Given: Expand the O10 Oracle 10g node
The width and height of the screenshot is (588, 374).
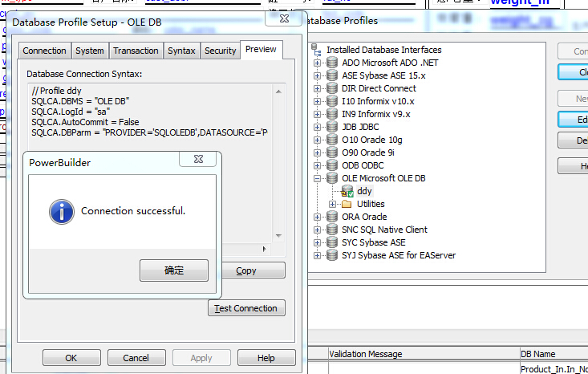Looking at the screenshot, I should point(317,140).
